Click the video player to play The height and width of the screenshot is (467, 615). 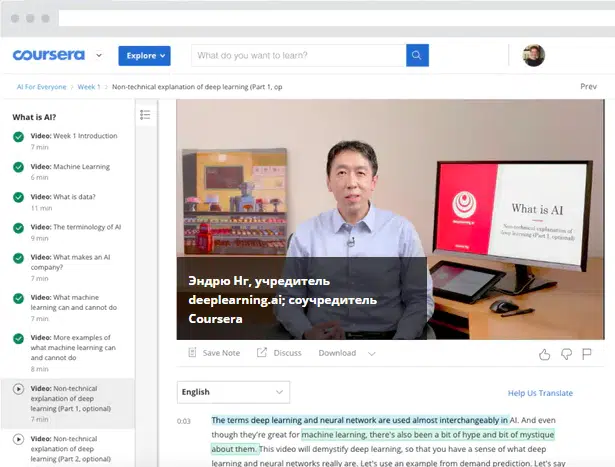click(390, 220)
